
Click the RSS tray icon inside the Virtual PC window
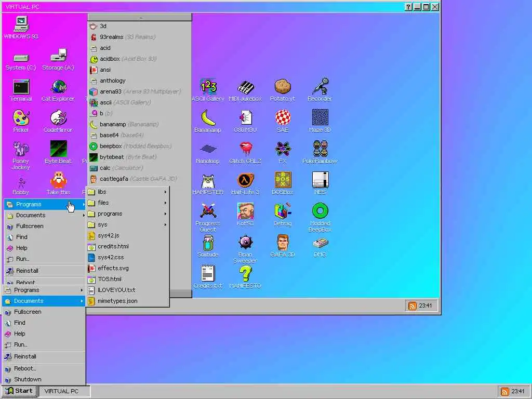point(412,305)
